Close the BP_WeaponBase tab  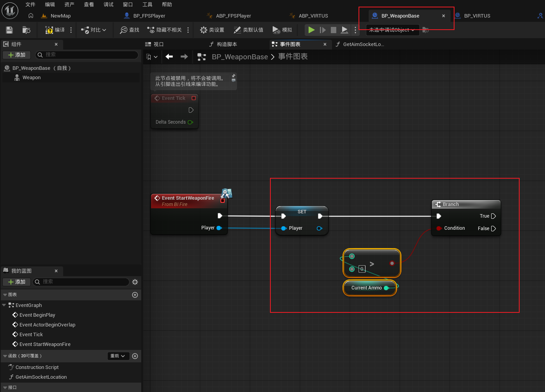[444, 16]
